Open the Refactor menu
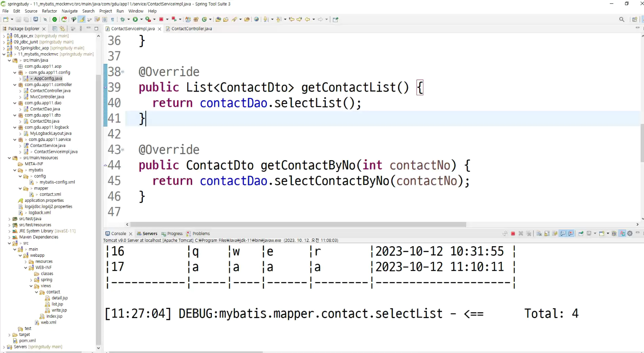Image resolution: width=644 pixels, height=353 pixels. [49, 11]
